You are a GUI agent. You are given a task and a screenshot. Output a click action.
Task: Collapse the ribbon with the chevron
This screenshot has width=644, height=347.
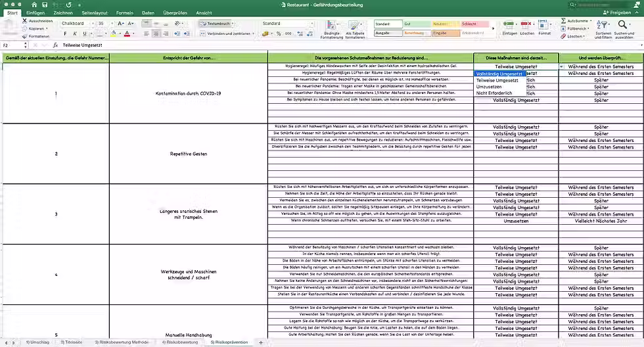point(637,12)
